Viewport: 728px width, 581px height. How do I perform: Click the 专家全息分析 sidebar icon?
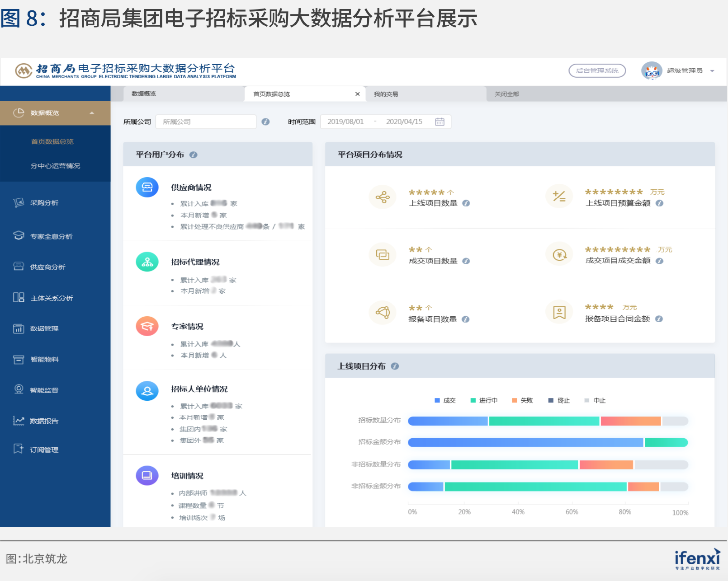tap(19, 236)
